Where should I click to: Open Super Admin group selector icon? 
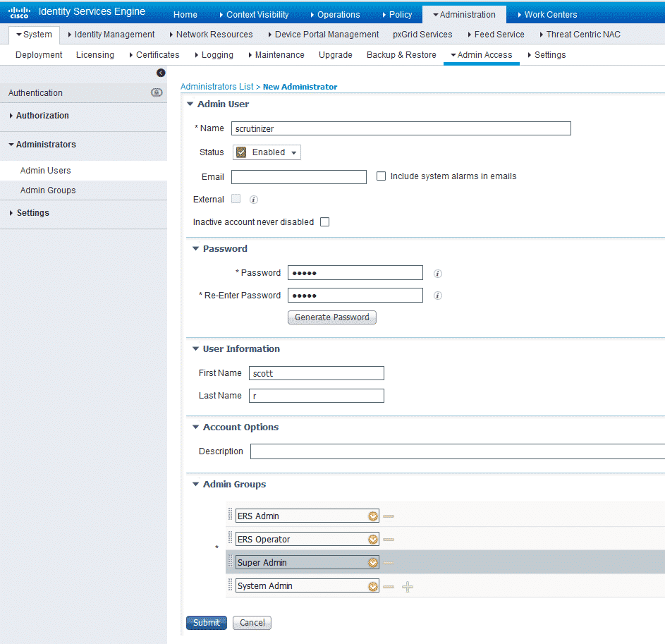pos(373,563)
